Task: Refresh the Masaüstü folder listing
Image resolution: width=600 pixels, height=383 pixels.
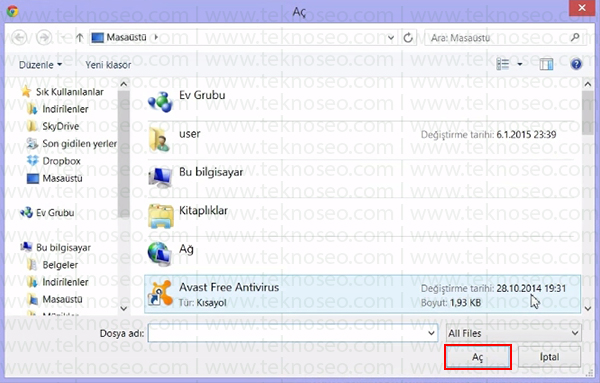Action: point(408,37)
